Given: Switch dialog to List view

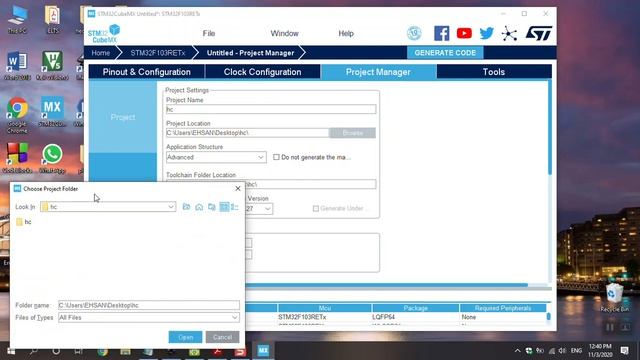Looking at the screenshot, I should point(224,207).
